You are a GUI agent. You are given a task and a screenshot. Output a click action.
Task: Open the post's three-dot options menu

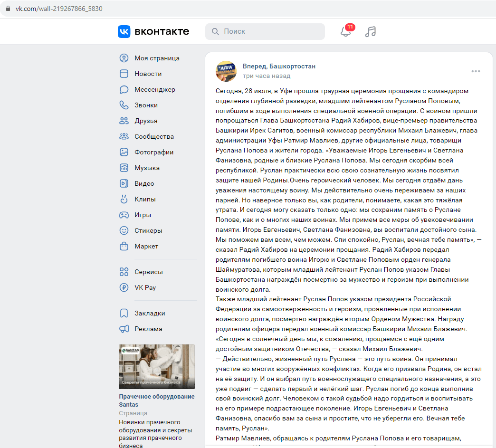pos(476,71)
